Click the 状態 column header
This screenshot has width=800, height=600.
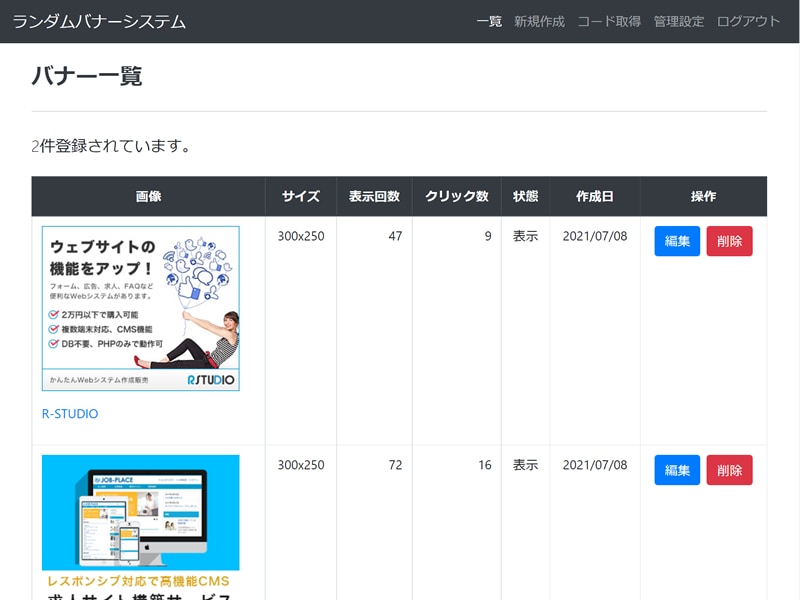coord(526,196)
